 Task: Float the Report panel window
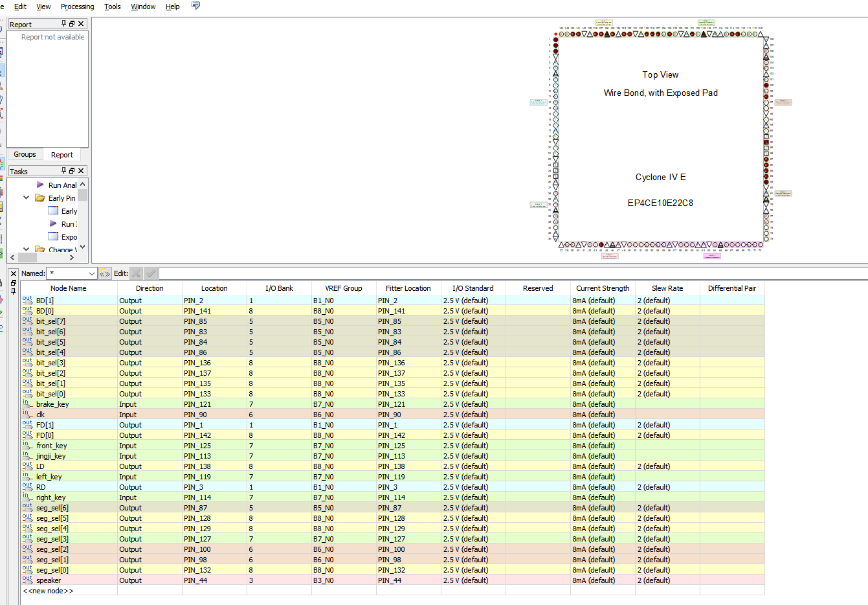tap(72, 23)
